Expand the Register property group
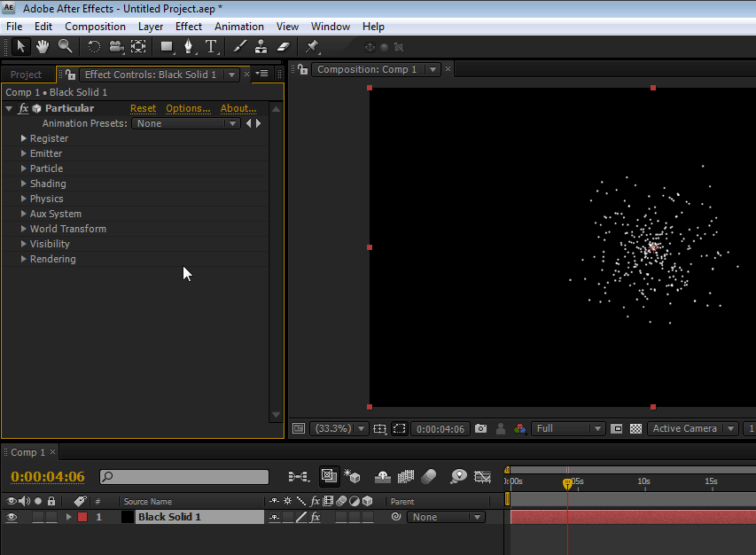 point(23,138)
